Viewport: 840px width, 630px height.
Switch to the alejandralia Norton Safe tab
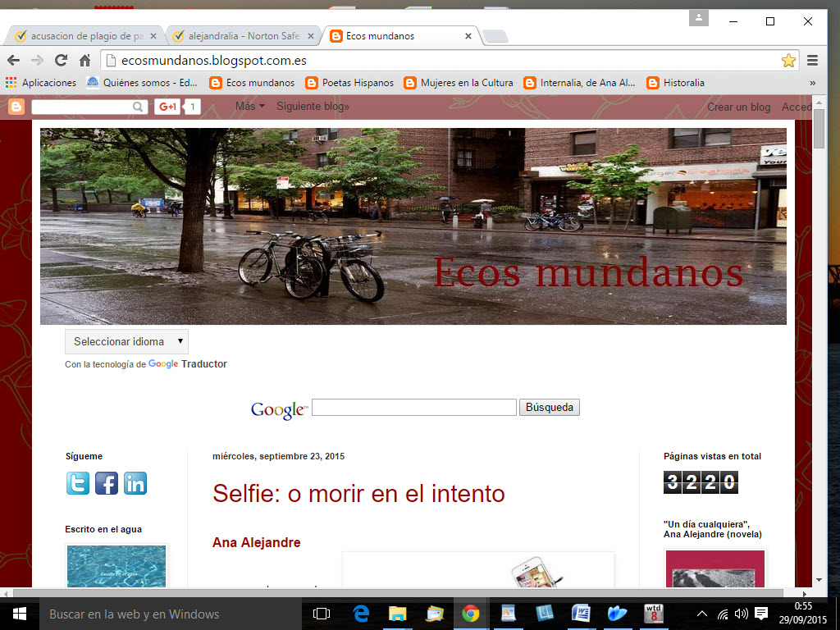(x=243, y=36)
